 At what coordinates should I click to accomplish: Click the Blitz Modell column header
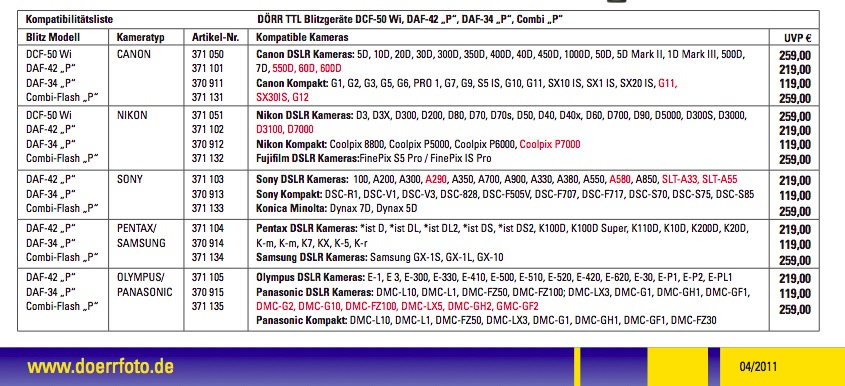click(x=53, y=37)
